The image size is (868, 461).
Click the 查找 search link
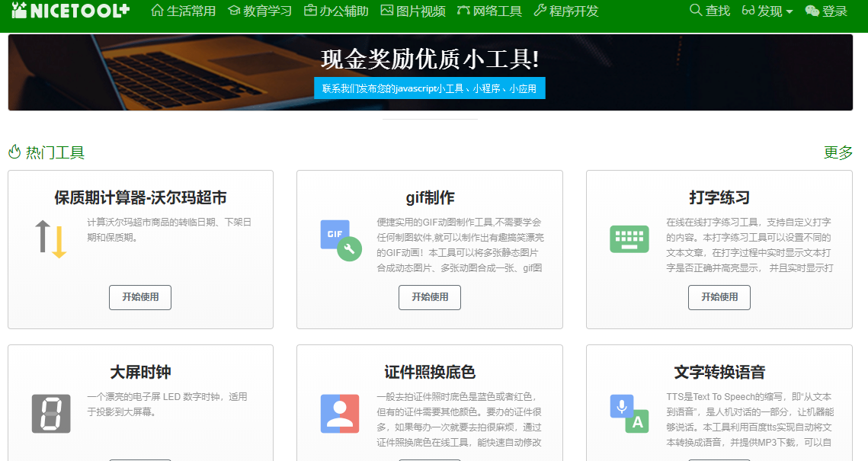tap(709, 11)
